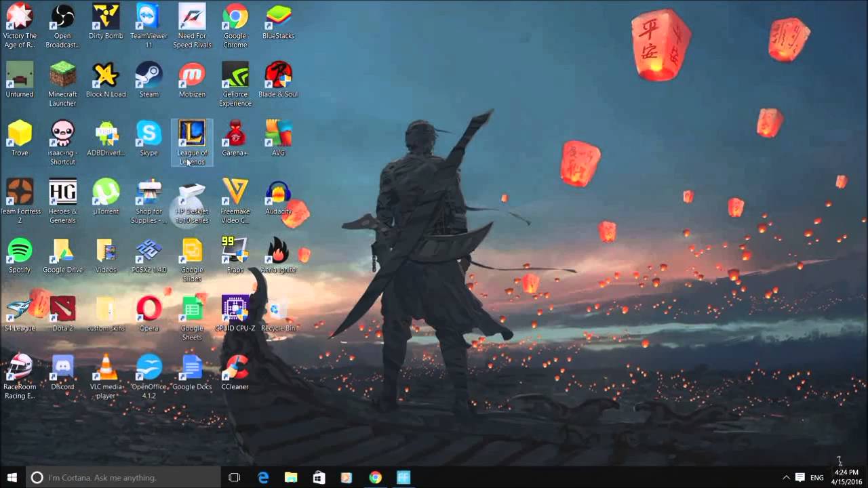
Task: Select the Fraps desktop shortcut
Action: [x=235, y=256]
